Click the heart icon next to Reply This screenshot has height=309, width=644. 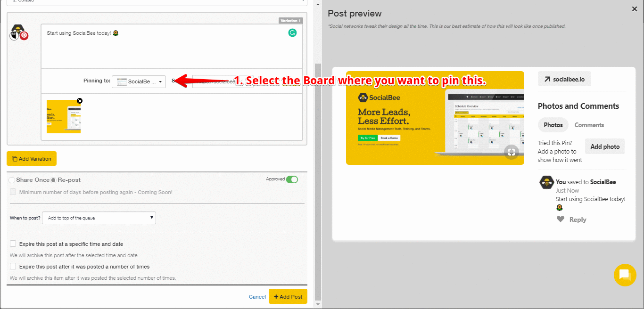(x=560, y=219)
